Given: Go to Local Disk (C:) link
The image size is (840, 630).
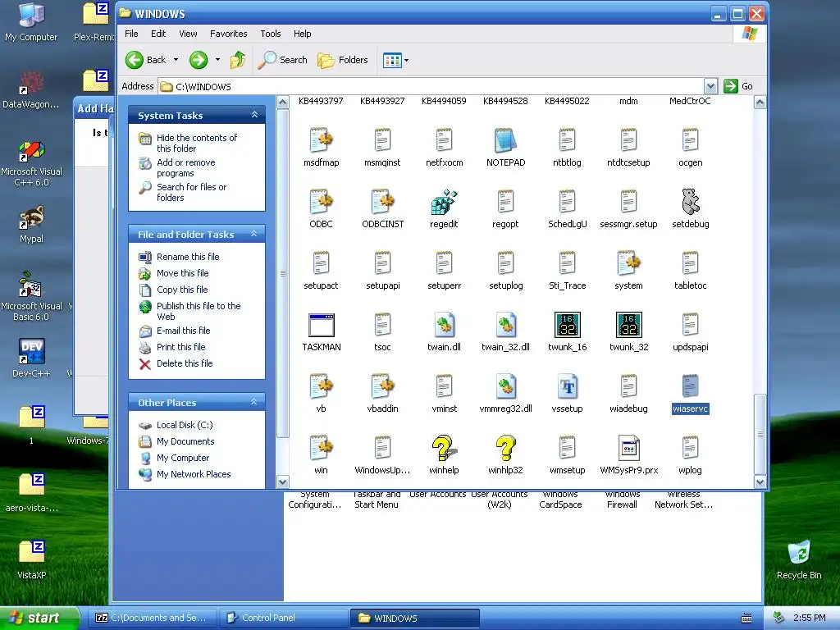Looking at the screenshot, I should (x=185, y=425).
